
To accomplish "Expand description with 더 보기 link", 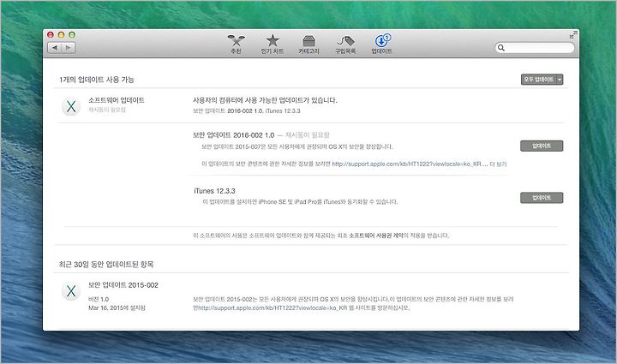I will pos(498,164).
